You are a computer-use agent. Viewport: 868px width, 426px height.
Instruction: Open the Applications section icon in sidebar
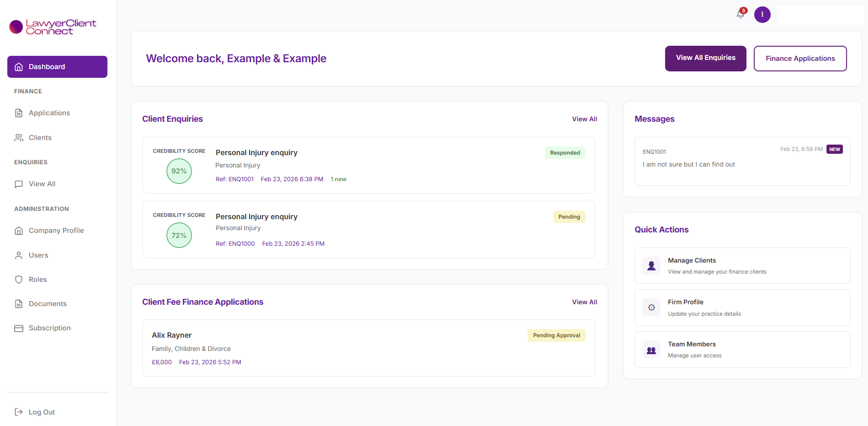coord(18,113)
